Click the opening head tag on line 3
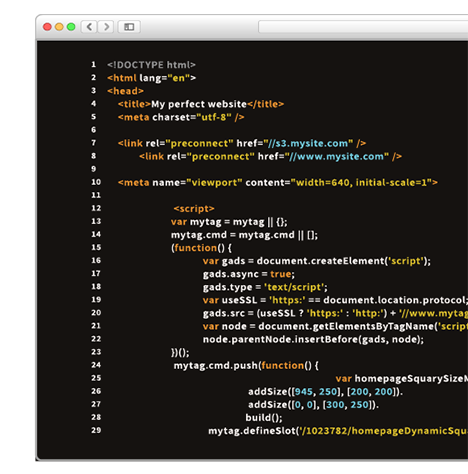The image size is (468, 474). tap(125, 91)
